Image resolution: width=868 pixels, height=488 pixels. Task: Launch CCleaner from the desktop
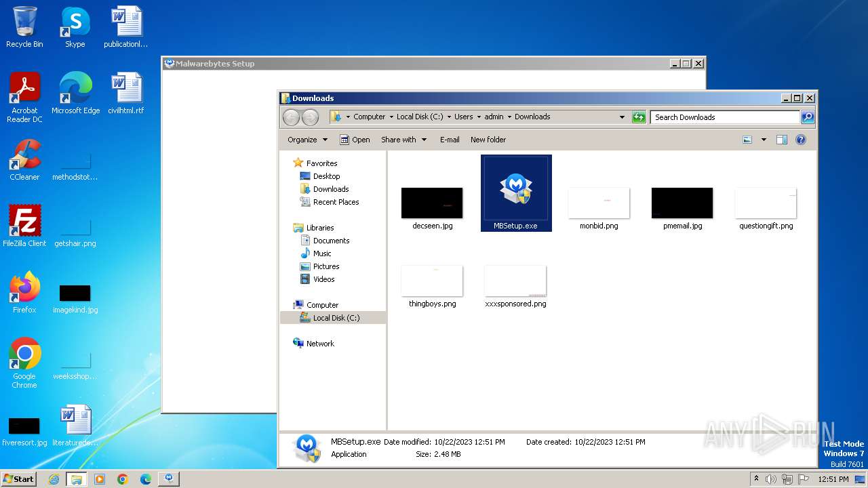click(24, 160)
